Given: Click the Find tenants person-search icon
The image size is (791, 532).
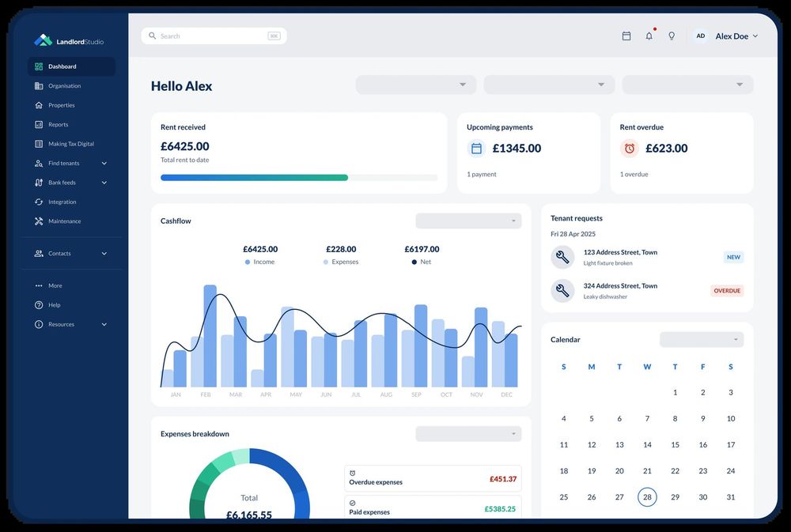Looking at the screenshot, I should [x=39, y=164].
